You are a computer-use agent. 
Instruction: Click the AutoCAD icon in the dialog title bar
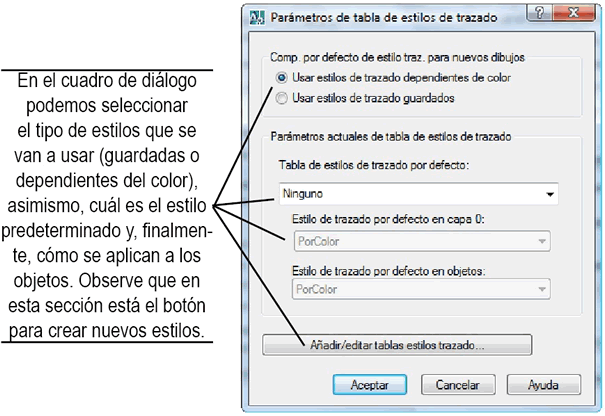tap(257, 18)
